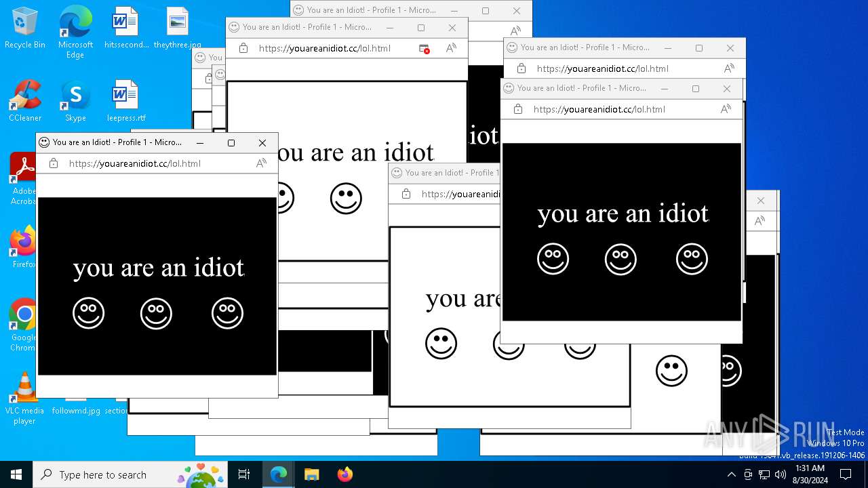
Task: Click the taskbar clock showing 1:31 AM
Action: 810,474
